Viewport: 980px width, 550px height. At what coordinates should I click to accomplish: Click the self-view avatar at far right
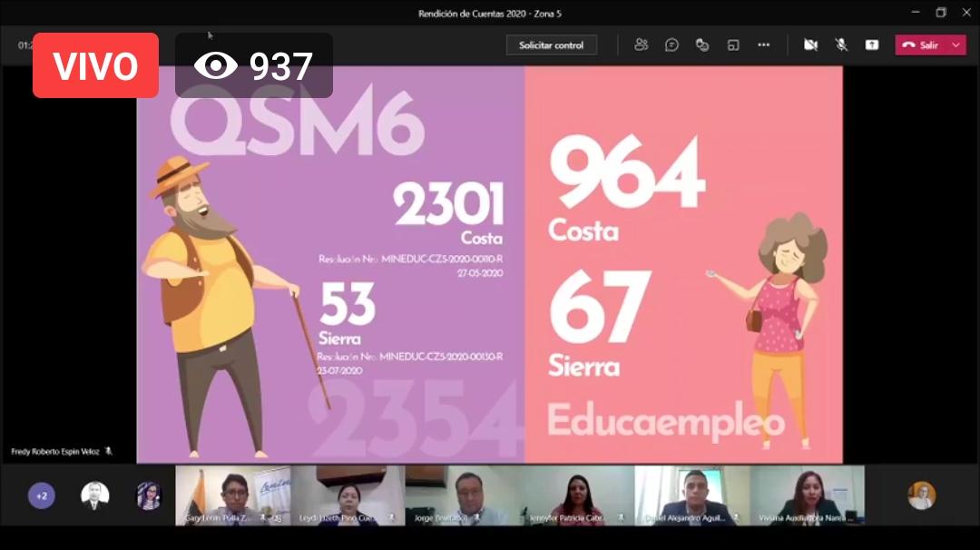pyautogui.click(x=922, y=496)
